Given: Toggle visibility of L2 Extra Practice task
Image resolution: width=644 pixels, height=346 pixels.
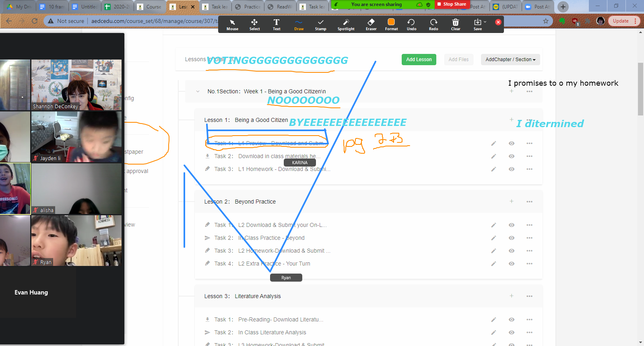Looking at the screenshot, I should [x=512, y=264].
